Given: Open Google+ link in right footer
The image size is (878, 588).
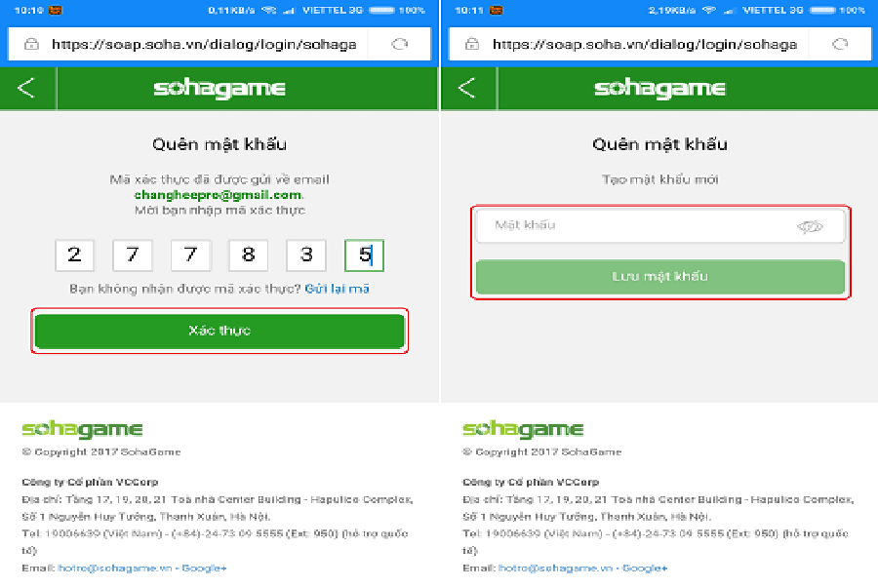Looking at the screenshot, I should 645,568.
